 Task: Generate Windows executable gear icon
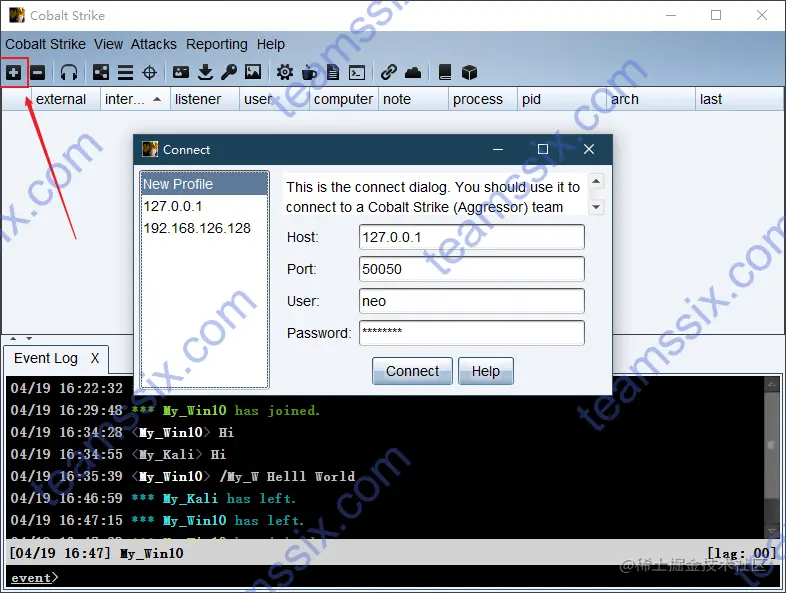click(285, 73)
